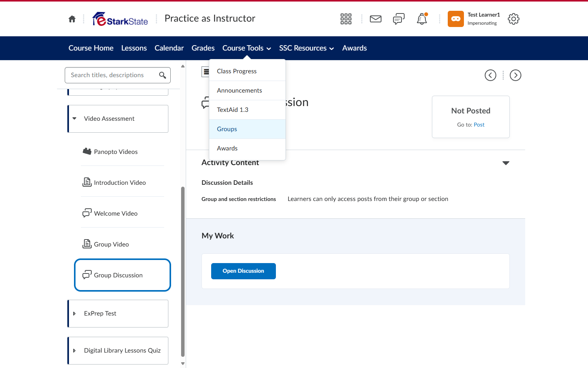This screenshot has height=368, width=588.
Task: Select Class Progress from menu
Action: tap(247, 71)
